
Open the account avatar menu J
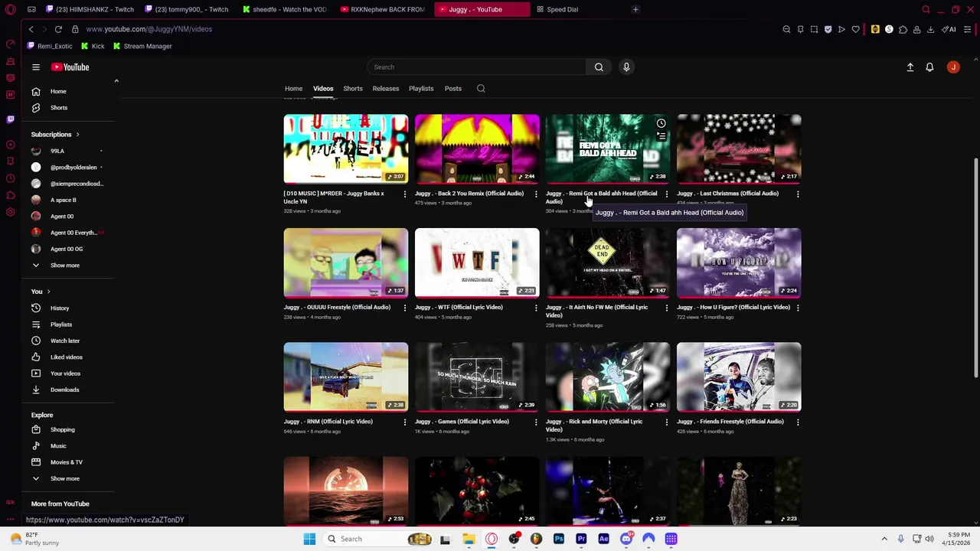953,67
